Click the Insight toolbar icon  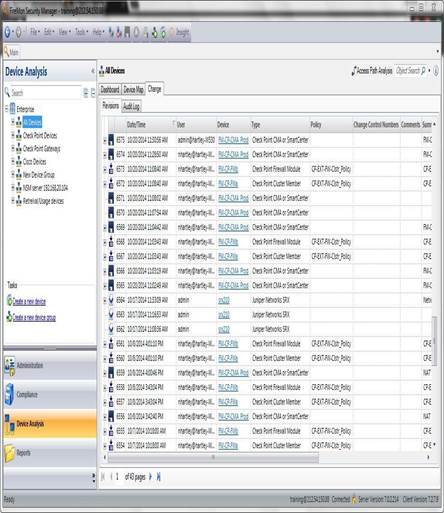click(x=172, y=32)
